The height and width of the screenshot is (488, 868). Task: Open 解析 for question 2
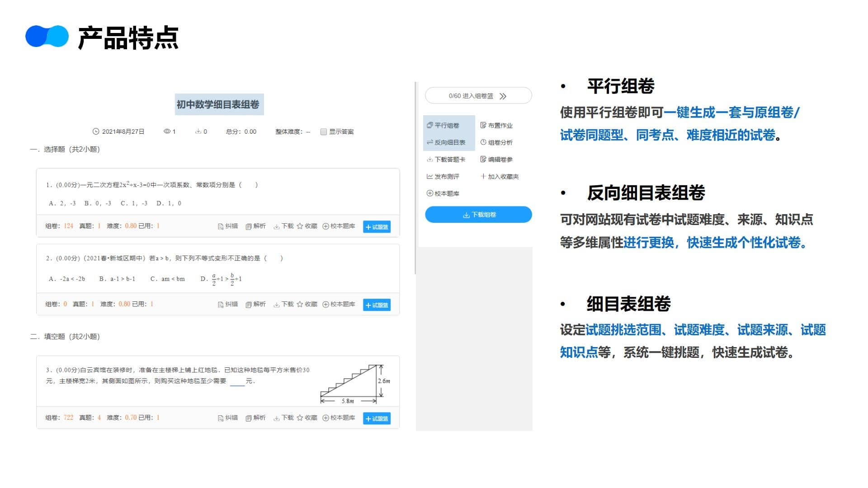pyautogui.click(x=255, y=305)
